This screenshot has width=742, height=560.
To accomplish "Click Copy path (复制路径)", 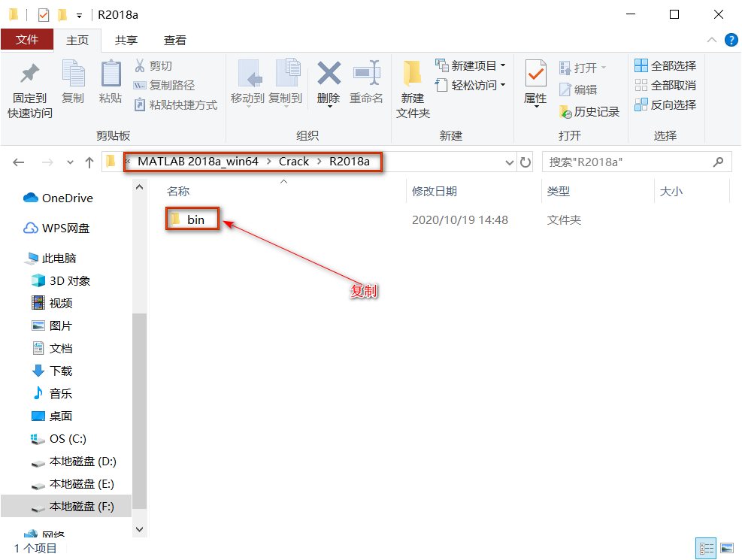I will click(x=165, y=85).
